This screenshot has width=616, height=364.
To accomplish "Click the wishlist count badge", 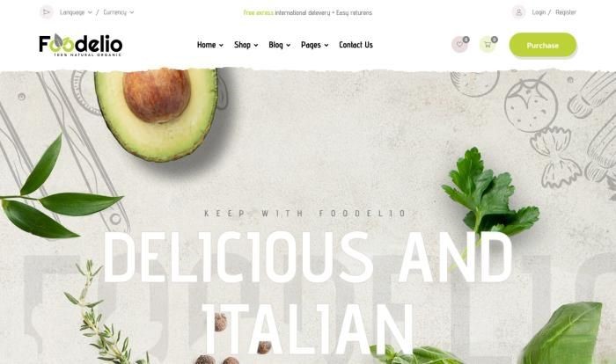I will tap(466, 40).
